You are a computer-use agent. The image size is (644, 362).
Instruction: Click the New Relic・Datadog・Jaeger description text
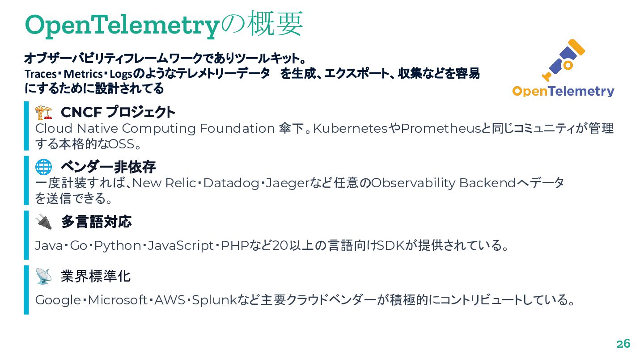point(300,191)
